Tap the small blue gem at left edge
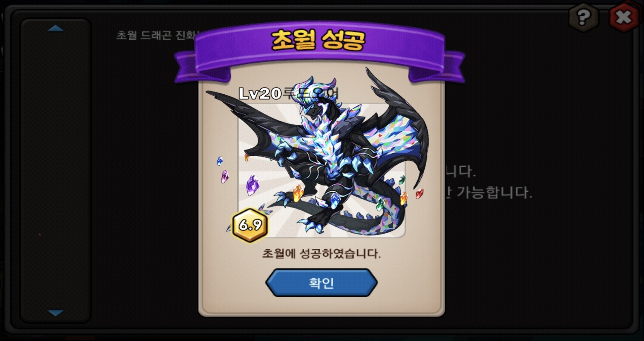This screenshot has width=644, height=341. pyautogui.click(x=220, y=161)
